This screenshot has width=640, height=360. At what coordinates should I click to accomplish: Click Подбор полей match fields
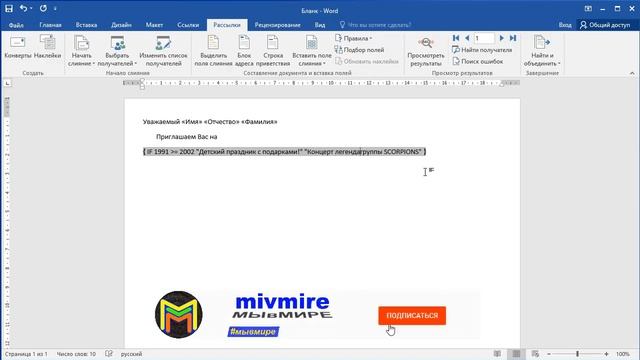click(x=359, y=50)
